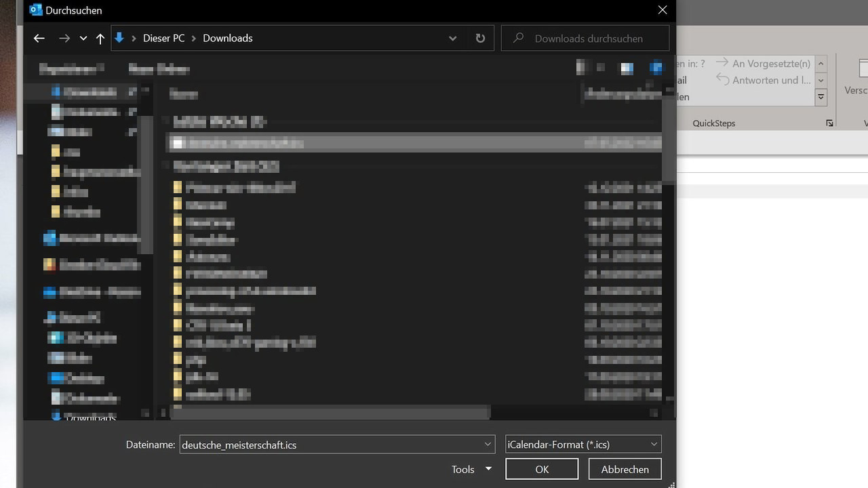Click the Outlook icon in the title bar

pyautogui.click(x=36, y=10)
